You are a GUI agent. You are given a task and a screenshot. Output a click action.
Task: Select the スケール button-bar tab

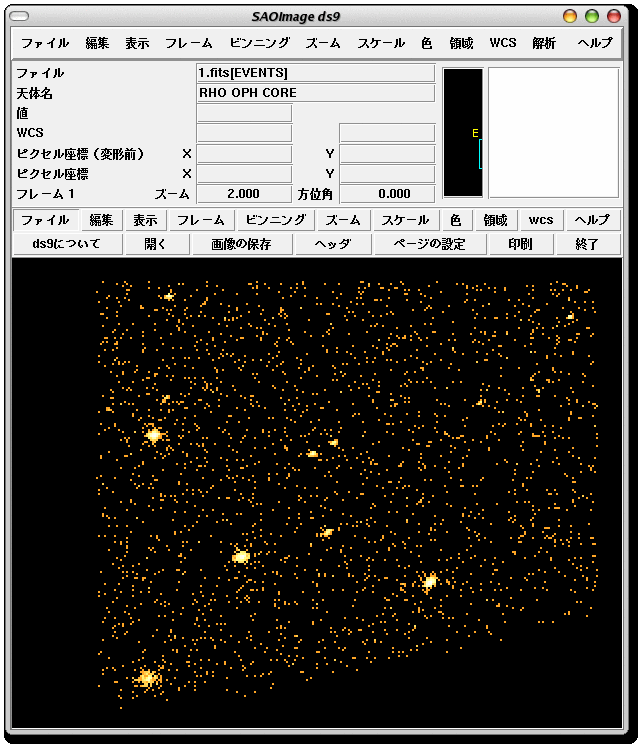click(x=405, y=220)
